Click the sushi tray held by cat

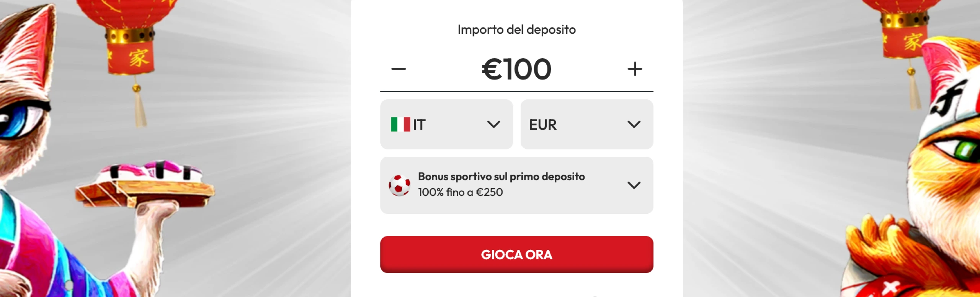click(x=145, y=186)
